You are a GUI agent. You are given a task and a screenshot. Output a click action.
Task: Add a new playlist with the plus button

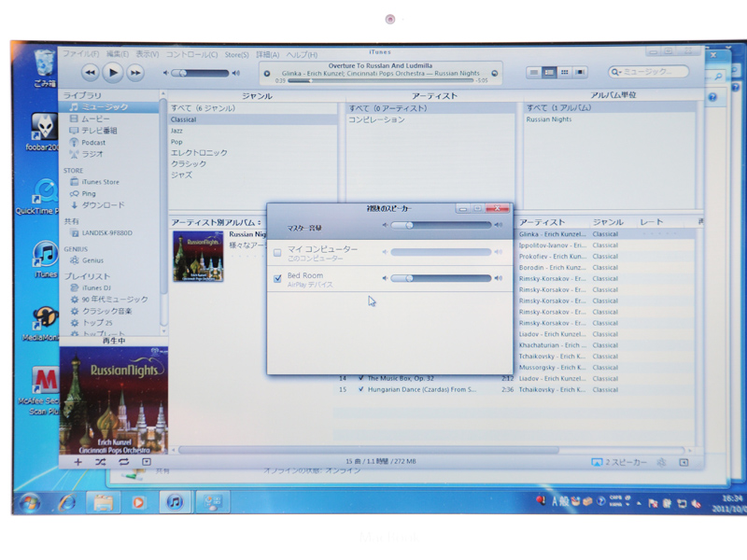(78, 461)
